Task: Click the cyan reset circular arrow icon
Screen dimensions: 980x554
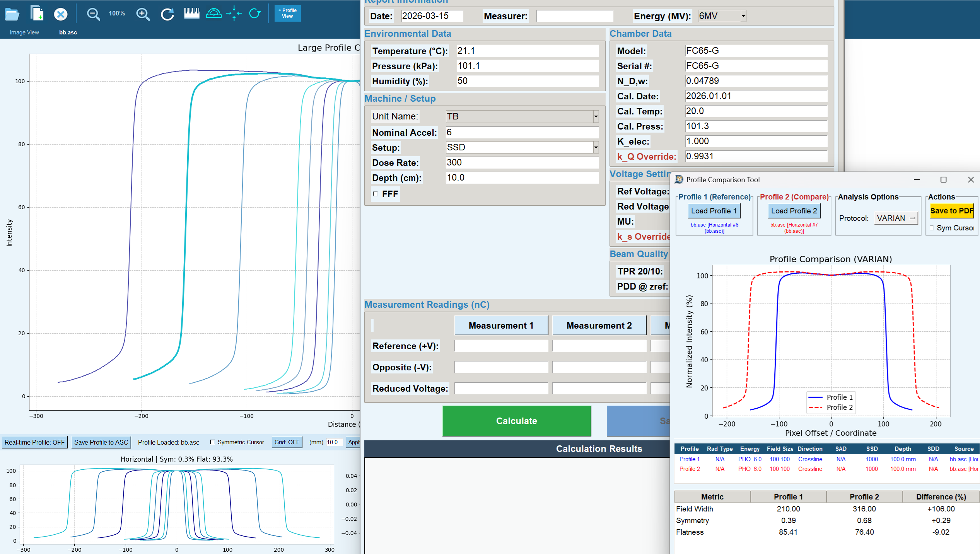Action: (254, 14)
